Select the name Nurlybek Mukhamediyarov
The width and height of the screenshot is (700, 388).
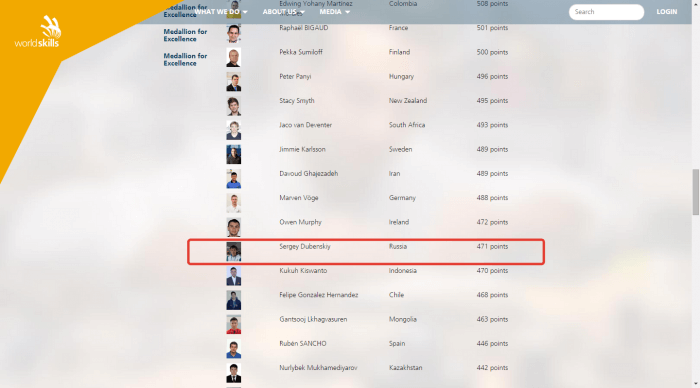pos(318,368)
